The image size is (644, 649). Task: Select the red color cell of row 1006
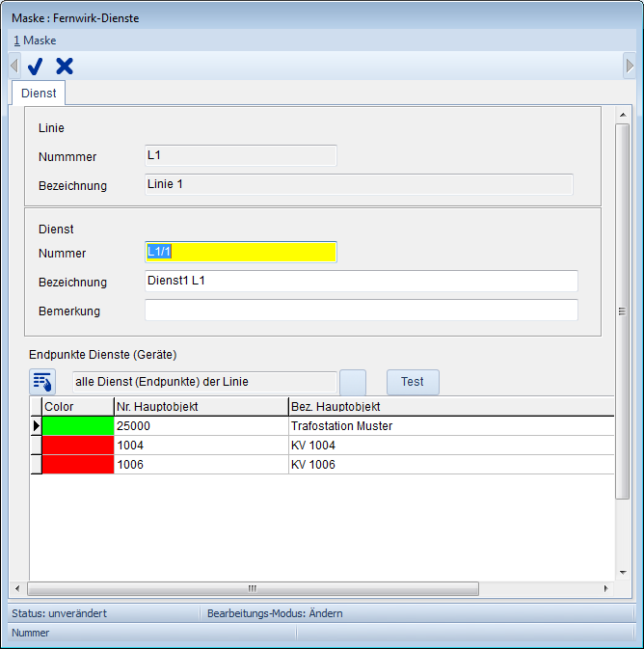click(x=78, y=465)
